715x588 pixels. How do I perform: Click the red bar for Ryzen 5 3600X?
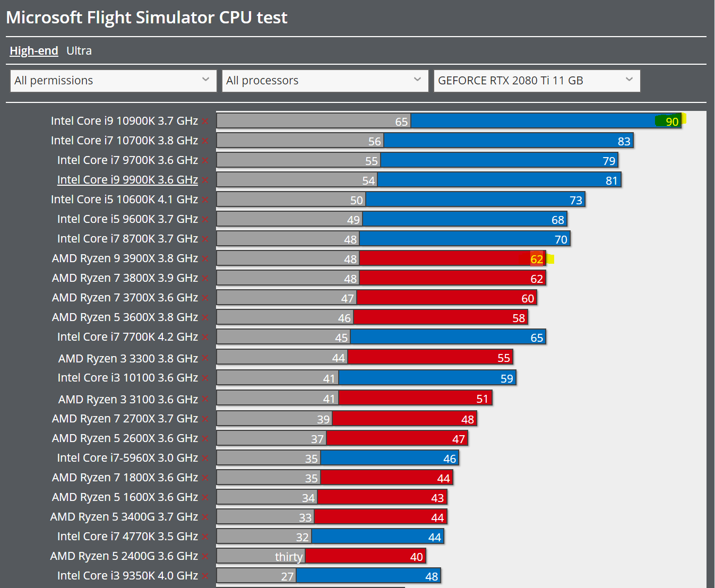click(x=441, y=317)
